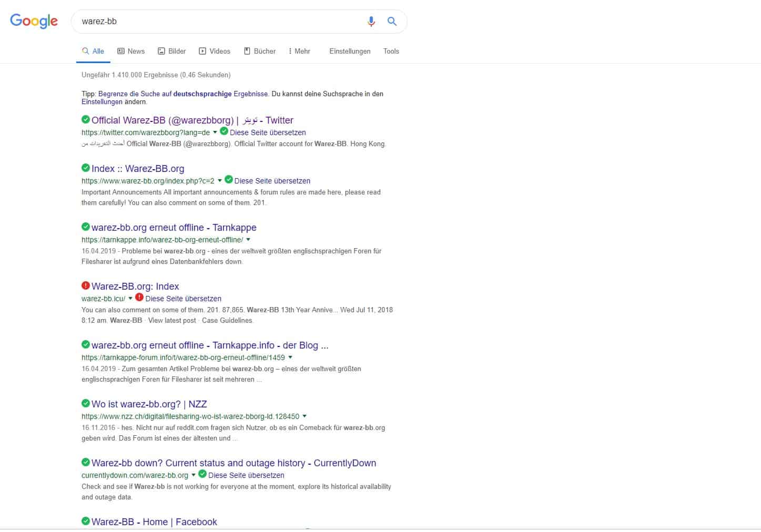Screen dimensions: 761x532
Task: Switch to the Bücher tab
Action: pyautogui.click(x=260, y=51)
